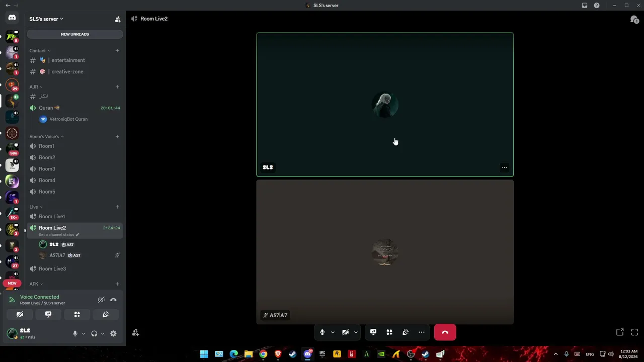Open output device options next to headphones
The height and width of the screenshot is (362, 644).
(102, 333)
